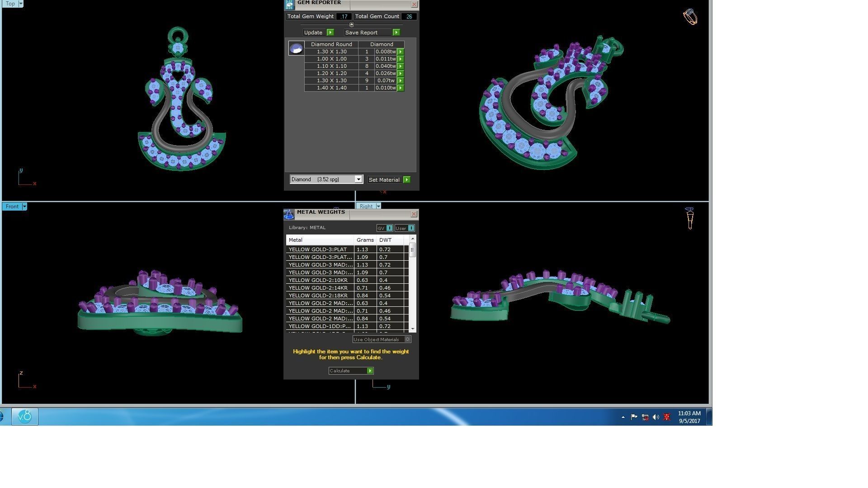Open the v8 app in taskbar
The width and height of the screenshot is (868, 488).
pos(25,416)
